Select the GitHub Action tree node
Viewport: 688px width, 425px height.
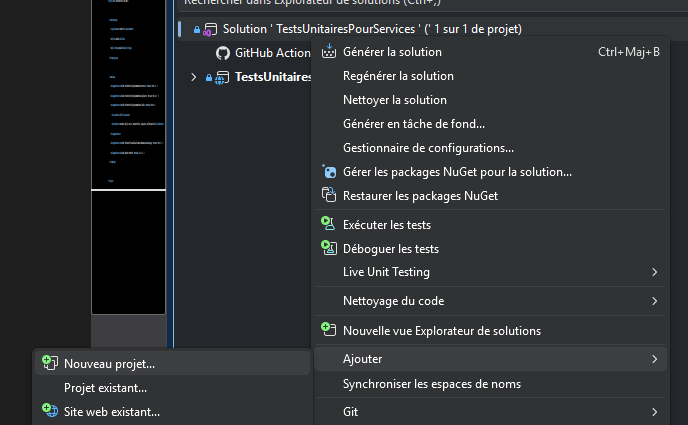tap(272, 53)
